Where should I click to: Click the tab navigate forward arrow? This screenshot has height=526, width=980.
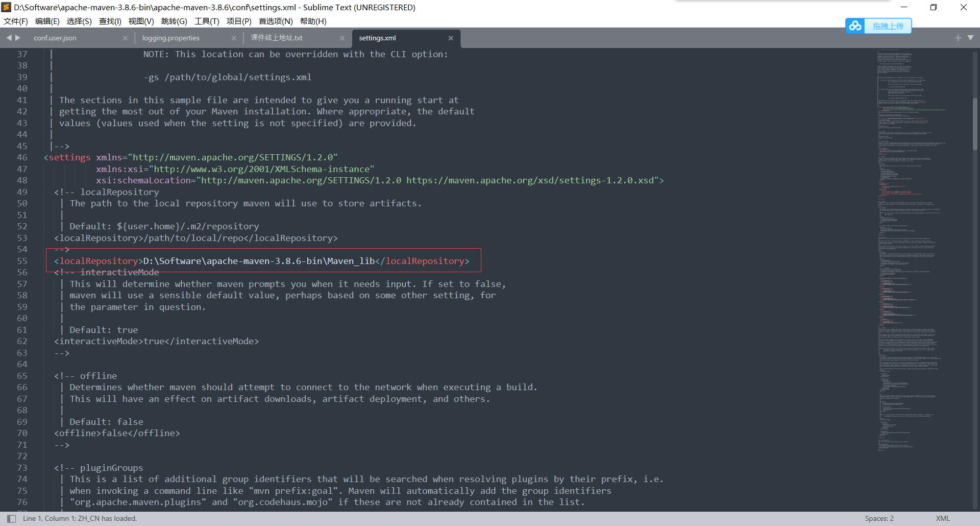click(18, 38)
